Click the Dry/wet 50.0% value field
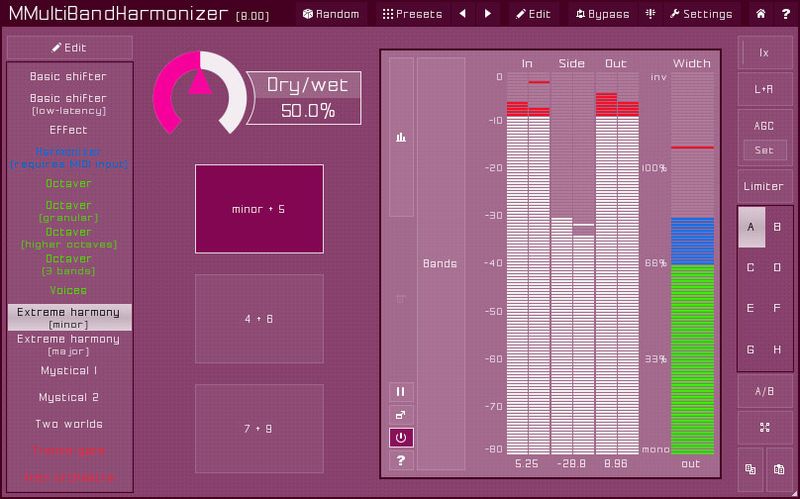Screen dimensions: 800x499 click(x=308, y=111)
